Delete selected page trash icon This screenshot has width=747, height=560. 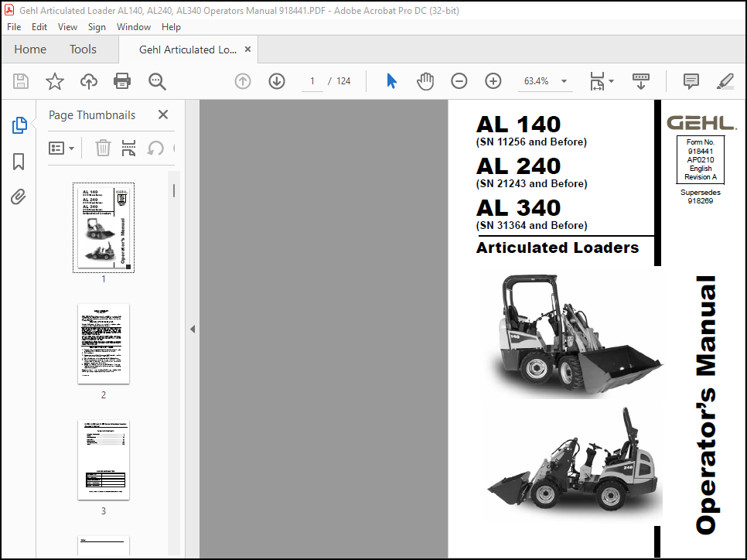click(103, 149)
